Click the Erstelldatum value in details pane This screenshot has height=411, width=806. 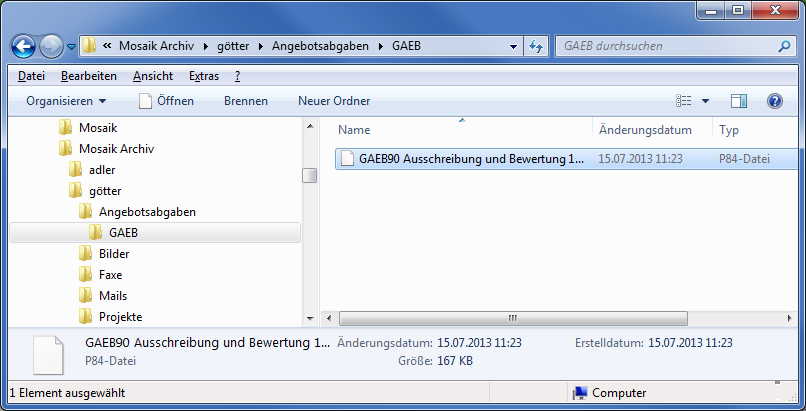coord(690,343)
